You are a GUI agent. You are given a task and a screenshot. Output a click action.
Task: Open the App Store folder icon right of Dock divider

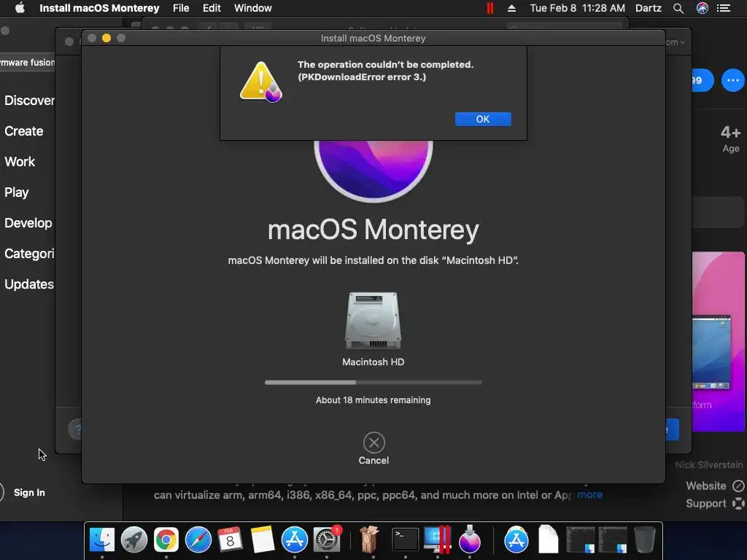(x=516, y=540)
